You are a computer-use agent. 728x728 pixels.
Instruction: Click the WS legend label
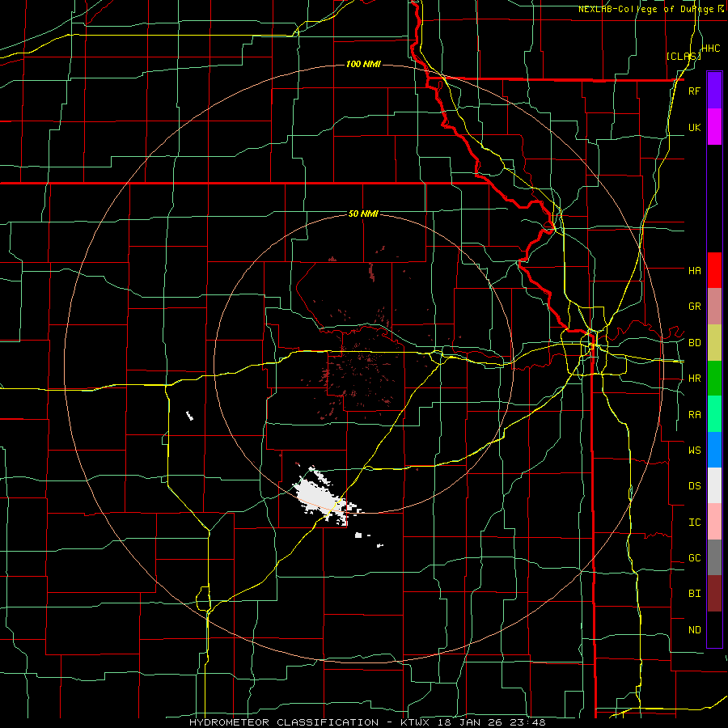click(694, 451)
